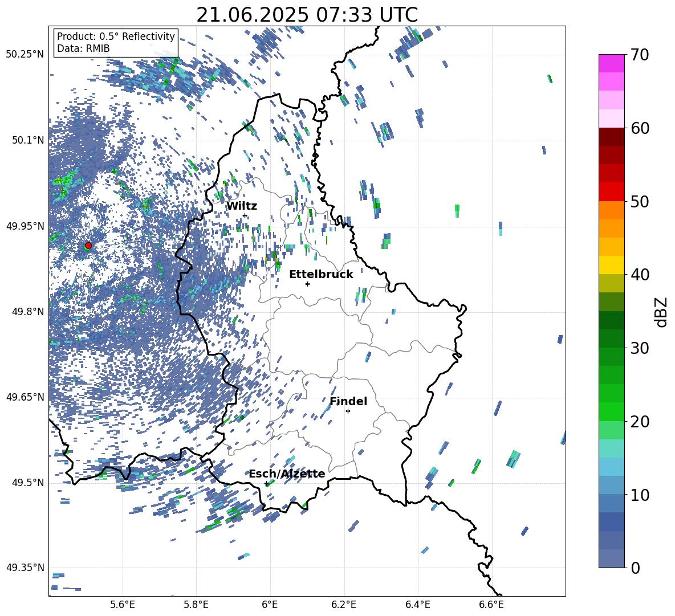Click the 49.35°N latitude label
Image resolution: width=675 pixels, height=616 pixels.
(x=25, y=568)
